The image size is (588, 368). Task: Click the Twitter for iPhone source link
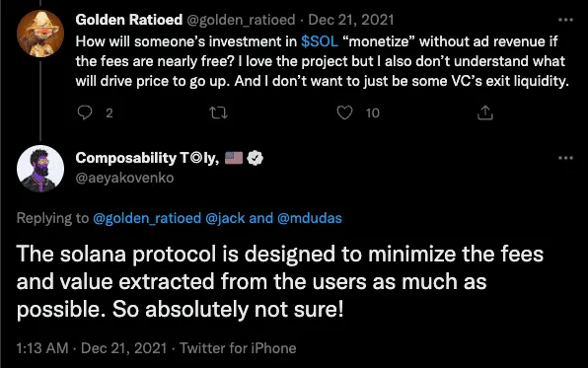(238, 348)
